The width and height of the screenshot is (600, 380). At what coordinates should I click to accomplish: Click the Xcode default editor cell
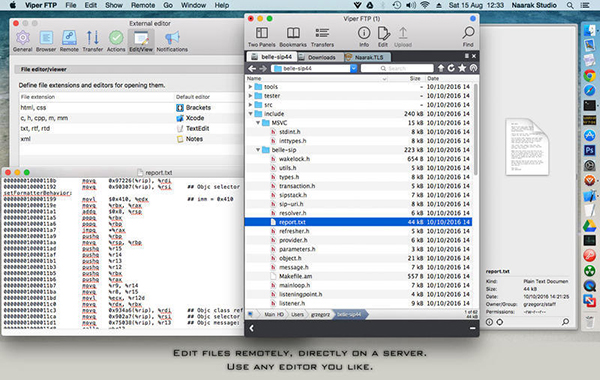[195, 118]
